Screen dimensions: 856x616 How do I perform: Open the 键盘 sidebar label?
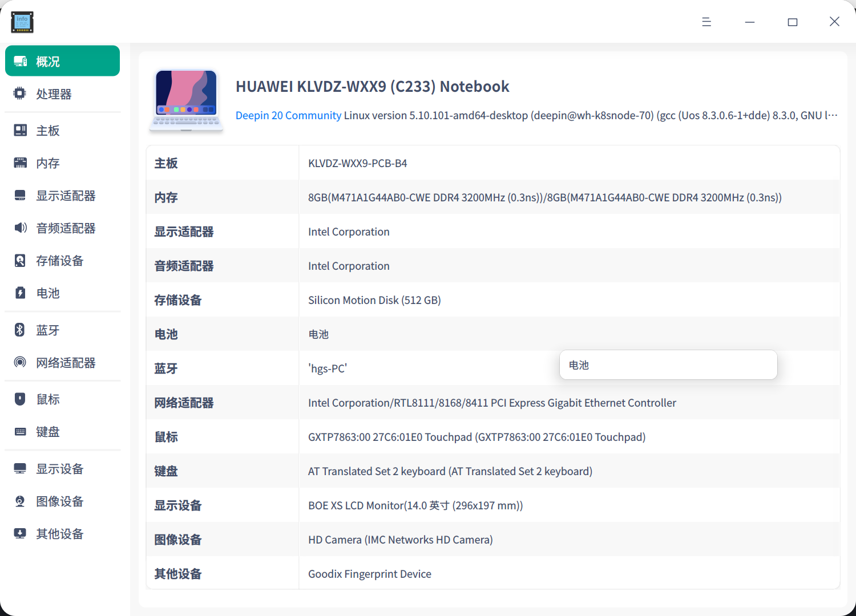tap(48, 432)
